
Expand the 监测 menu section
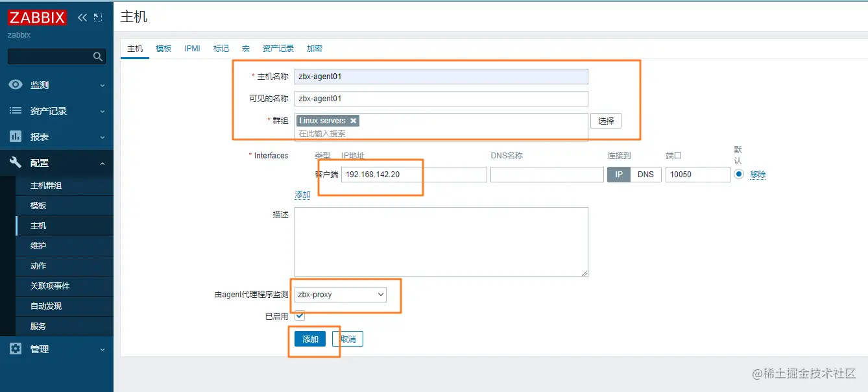click(56, 85)
